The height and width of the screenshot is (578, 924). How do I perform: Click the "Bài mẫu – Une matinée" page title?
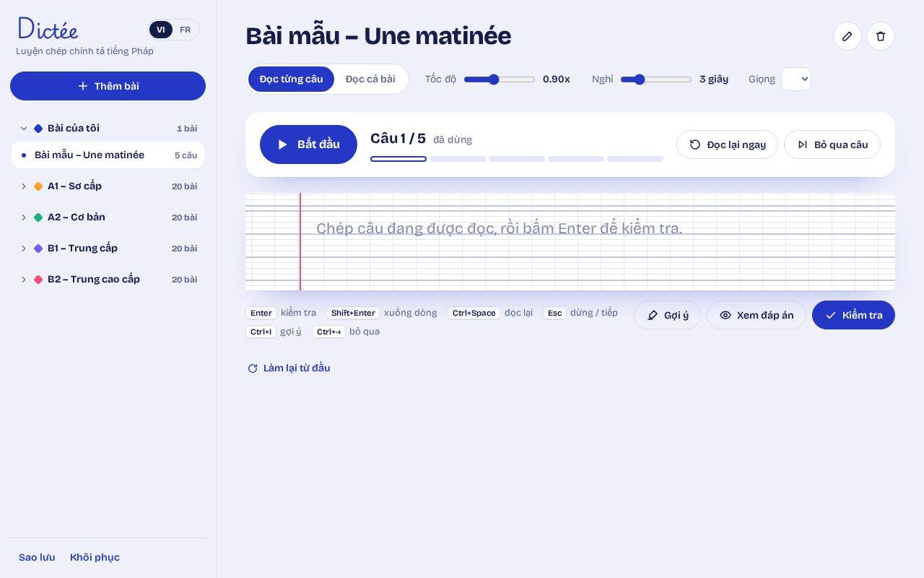(x=378, y=36)
